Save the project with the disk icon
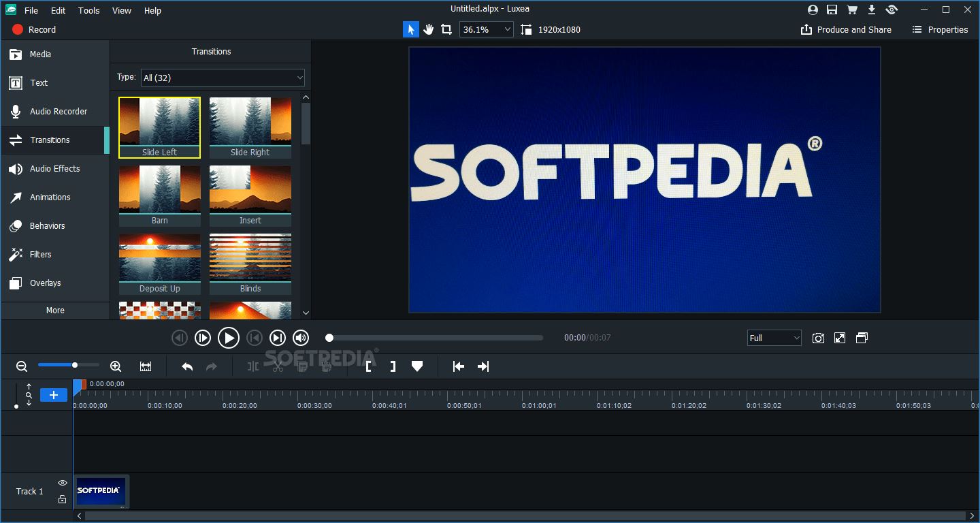980x523 pixels. click(x=832, y=10)
